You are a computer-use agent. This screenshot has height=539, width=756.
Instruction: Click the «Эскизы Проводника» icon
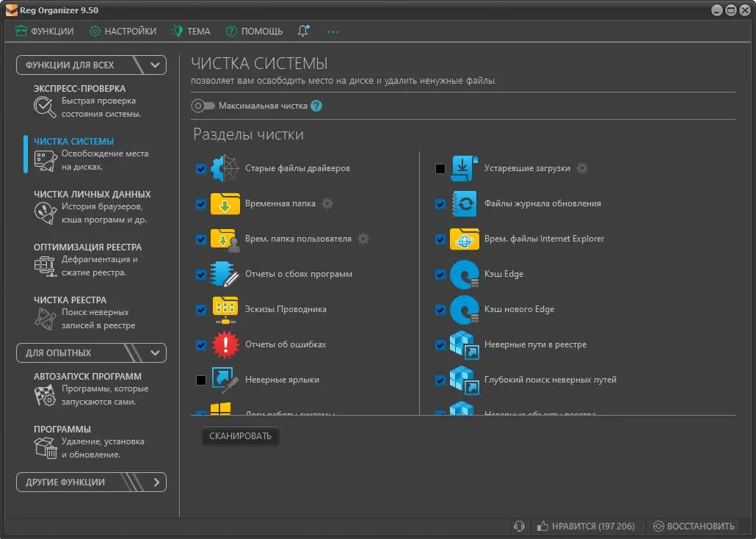pos(225,309)
